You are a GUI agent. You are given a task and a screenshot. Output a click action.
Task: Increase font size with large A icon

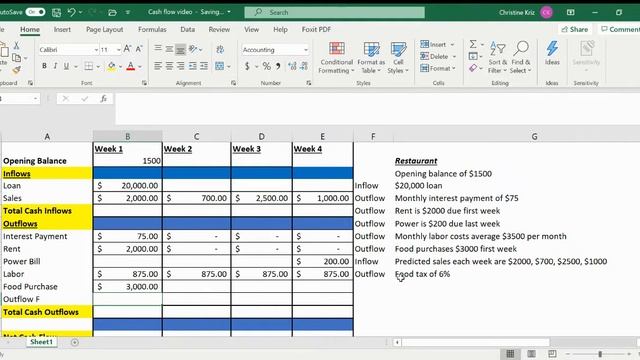[x=127, y=49]
